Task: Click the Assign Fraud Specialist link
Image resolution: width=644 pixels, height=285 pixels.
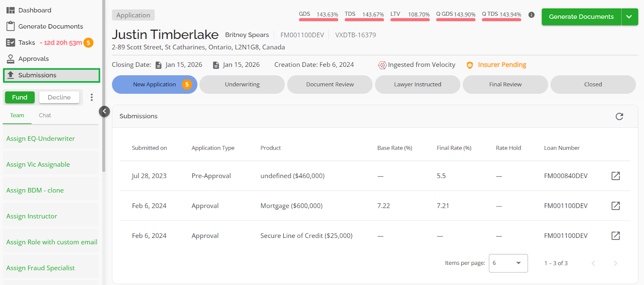Action: [41, 268]
